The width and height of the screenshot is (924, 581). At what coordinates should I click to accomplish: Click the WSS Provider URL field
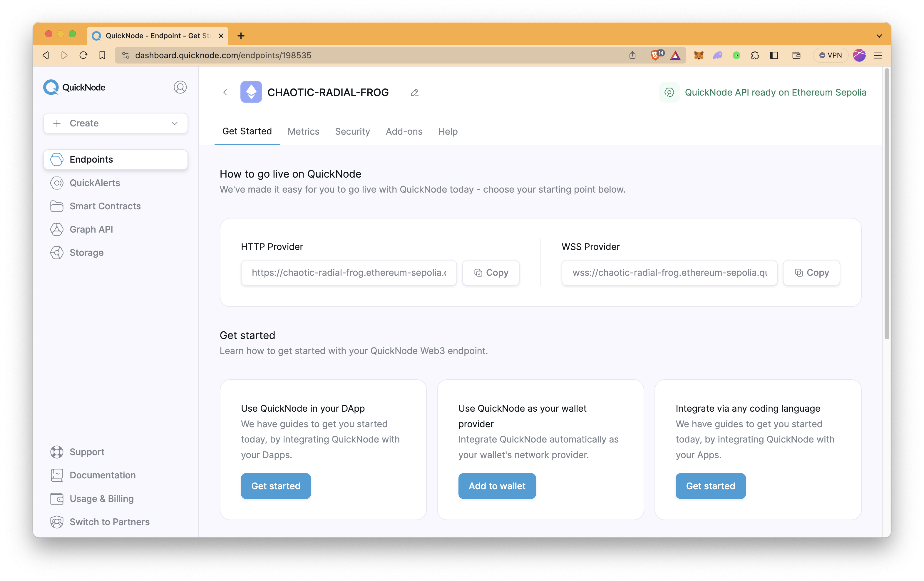click(x=669, y=273)
